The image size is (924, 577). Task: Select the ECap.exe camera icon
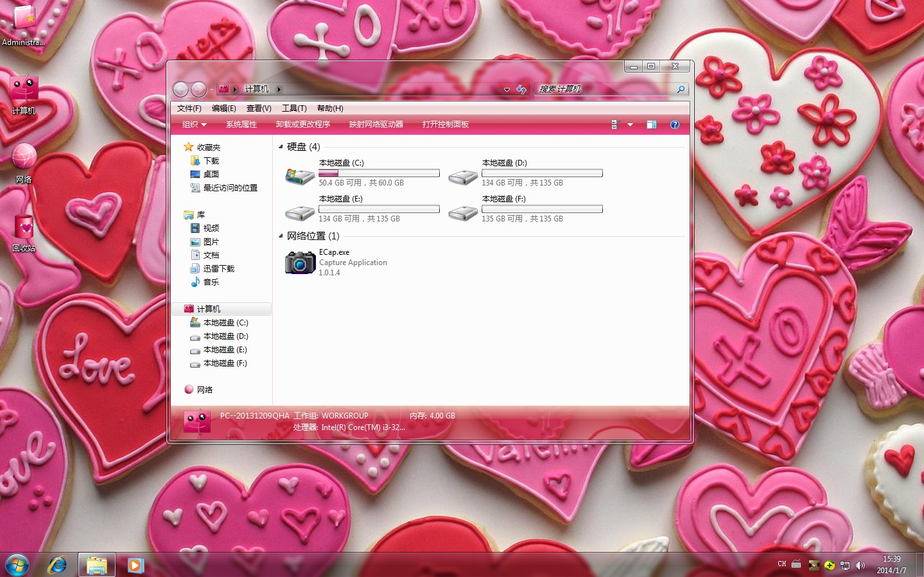(x=300, y=262)
